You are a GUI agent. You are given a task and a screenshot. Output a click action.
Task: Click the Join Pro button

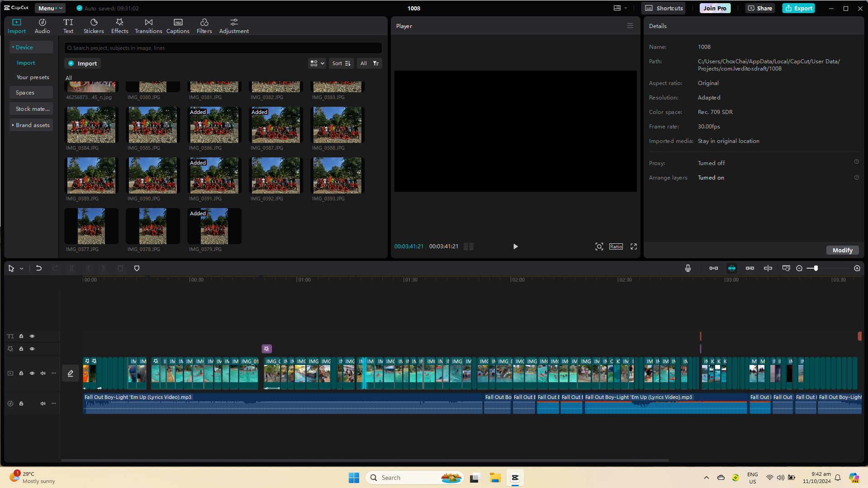point(715,8)
